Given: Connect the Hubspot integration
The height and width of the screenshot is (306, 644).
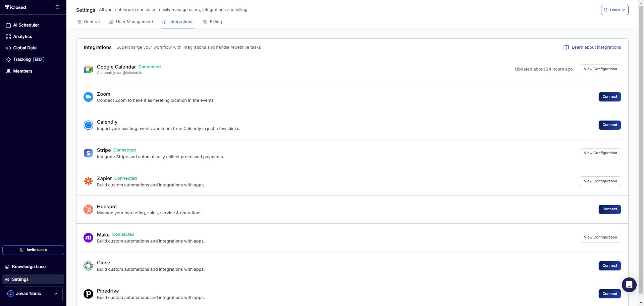Looking at the screenshot, I should 610,209.
